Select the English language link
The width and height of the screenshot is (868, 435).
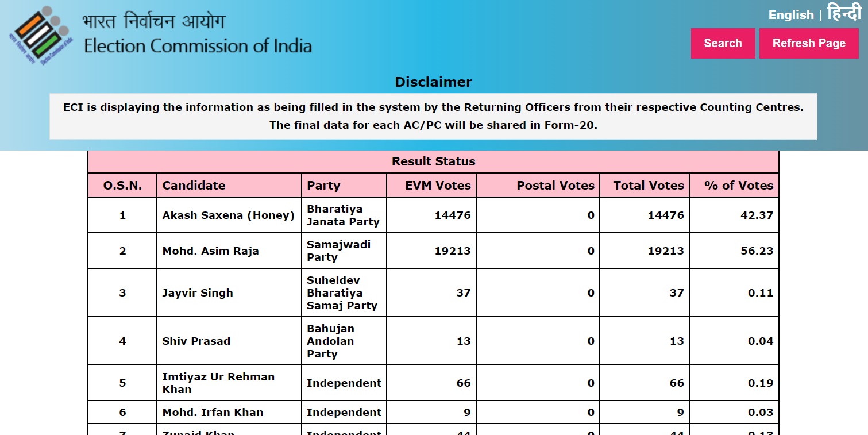792,15
